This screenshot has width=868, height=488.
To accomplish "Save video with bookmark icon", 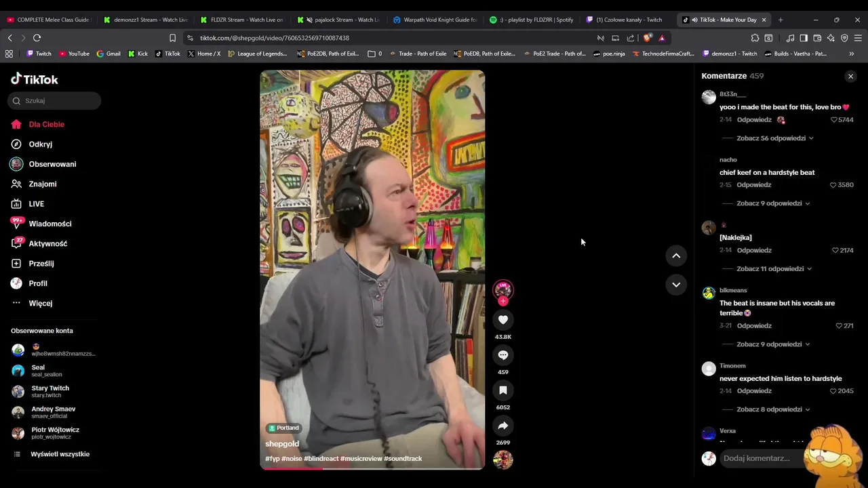I will click(x=502, y=390).
